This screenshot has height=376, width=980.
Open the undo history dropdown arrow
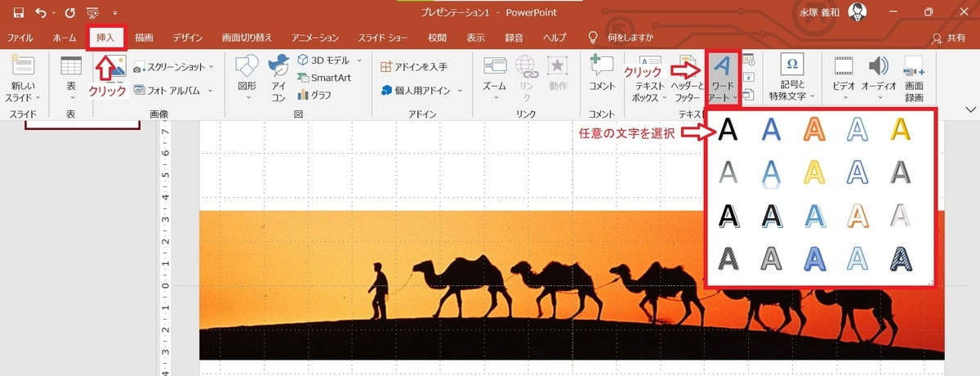click(54, 13)
